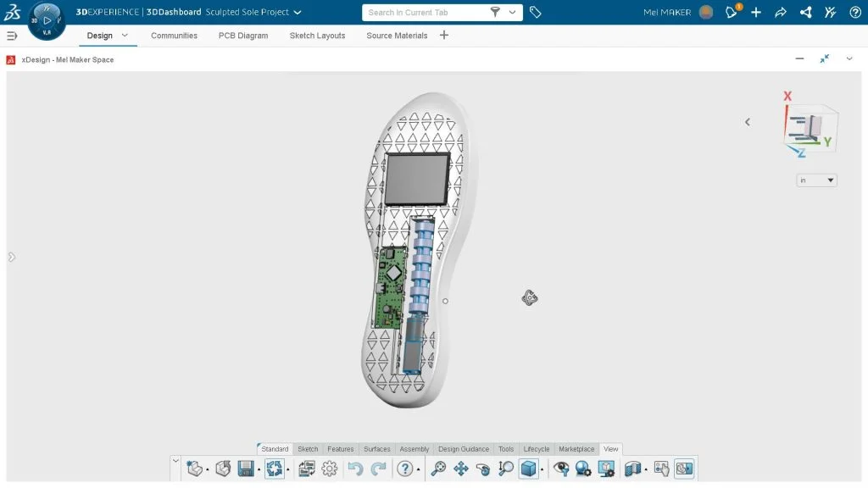Toggle the rightmost panel view icon
Screen dimensions: 868x488
click(684, 469)
